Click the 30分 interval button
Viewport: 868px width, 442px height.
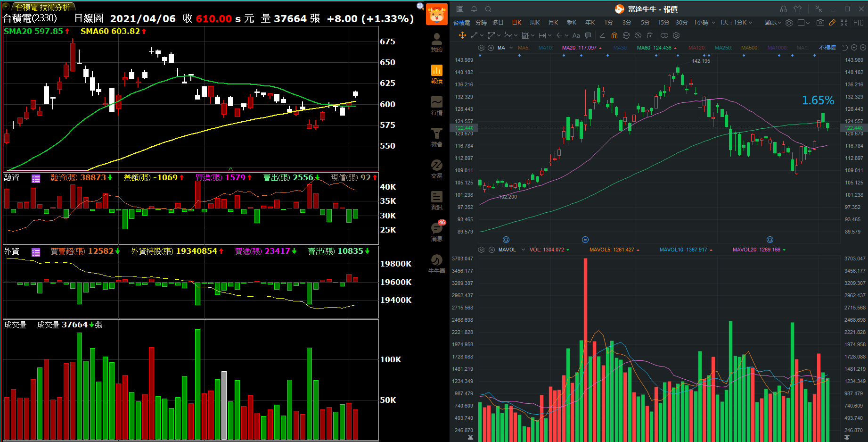click(681, 23)
